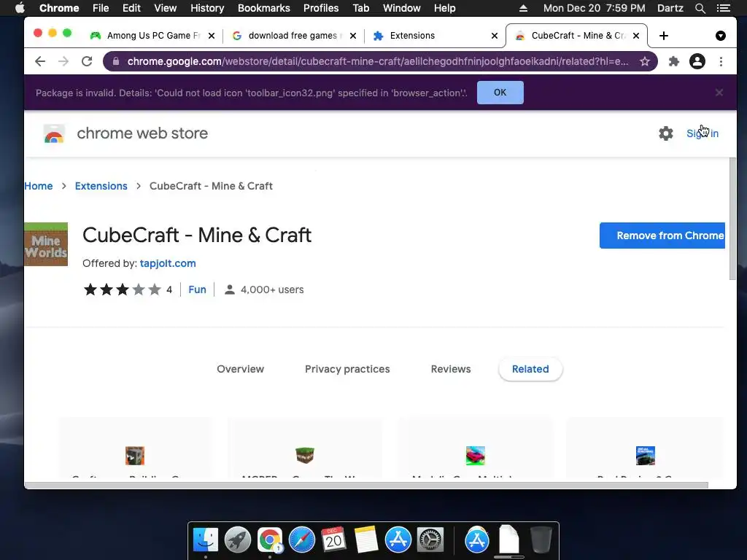Click the horizontal scrollbar at page bottom

[x=366, y=485]
